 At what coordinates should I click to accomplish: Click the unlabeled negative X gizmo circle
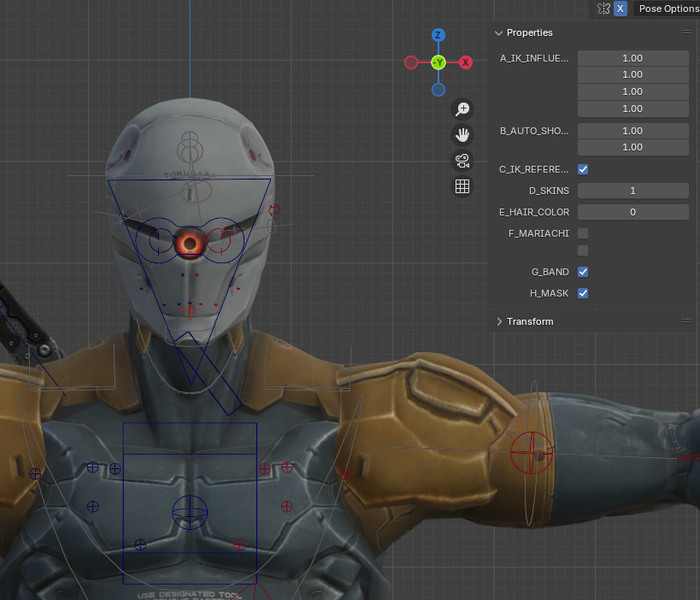[x=411, y=62]
